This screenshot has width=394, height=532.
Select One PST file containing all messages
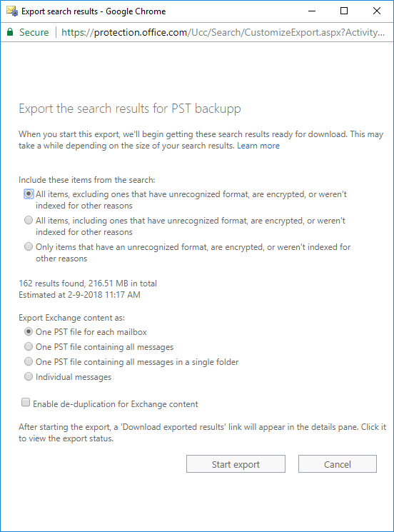point(29,346)
